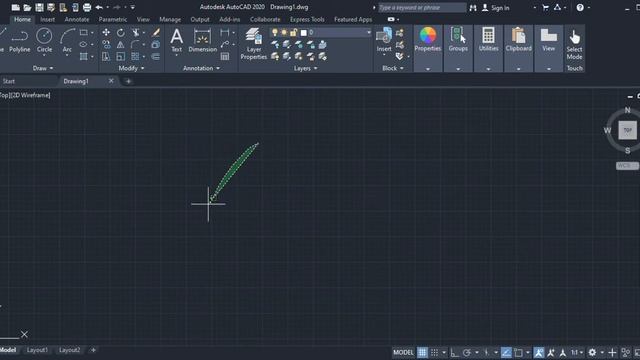640x360 pixels.
Task: Click the Move tool in Modify panel
Action: [x=106, y=33]
